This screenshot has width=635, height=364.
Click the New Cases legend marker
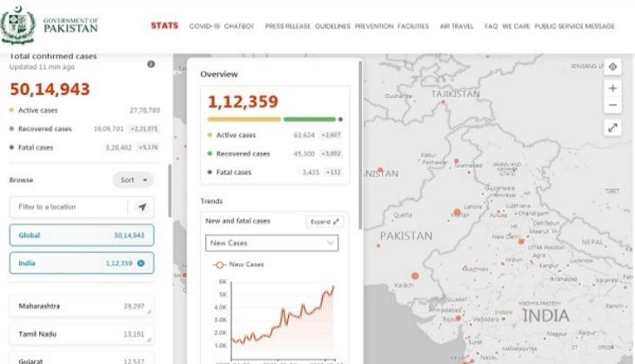pyautogui.click(x=219, y=265)
